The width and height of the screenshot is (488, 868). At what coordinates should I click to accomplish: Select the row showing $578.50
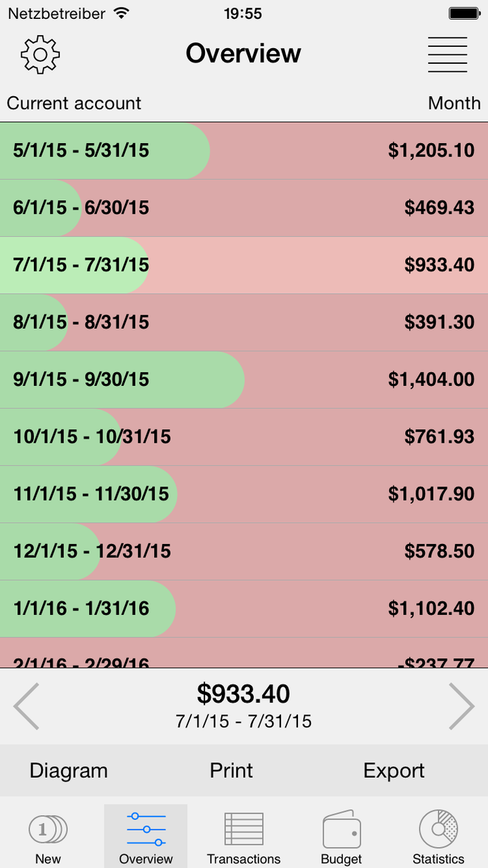click(x=244, y=551)
